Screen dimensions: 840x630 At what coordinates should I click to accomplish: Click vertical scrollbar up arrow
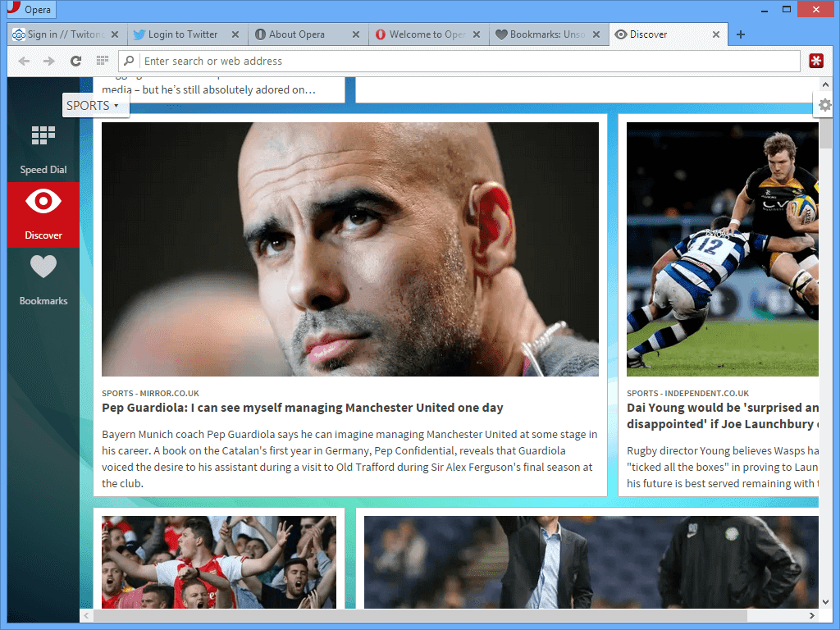pyautogui.click(x=825, y=84)
